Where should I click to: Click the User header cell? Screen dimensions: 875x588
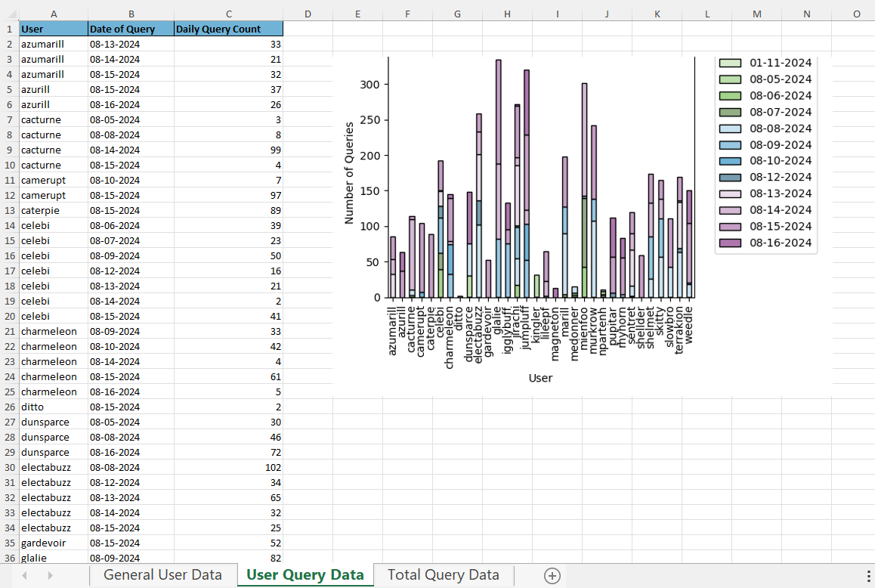point(54,29)
